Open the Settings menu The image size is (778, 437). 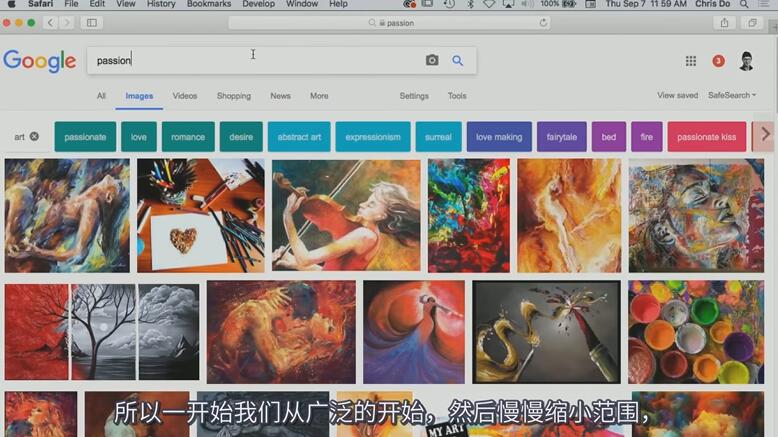click(x=414, y=96)
